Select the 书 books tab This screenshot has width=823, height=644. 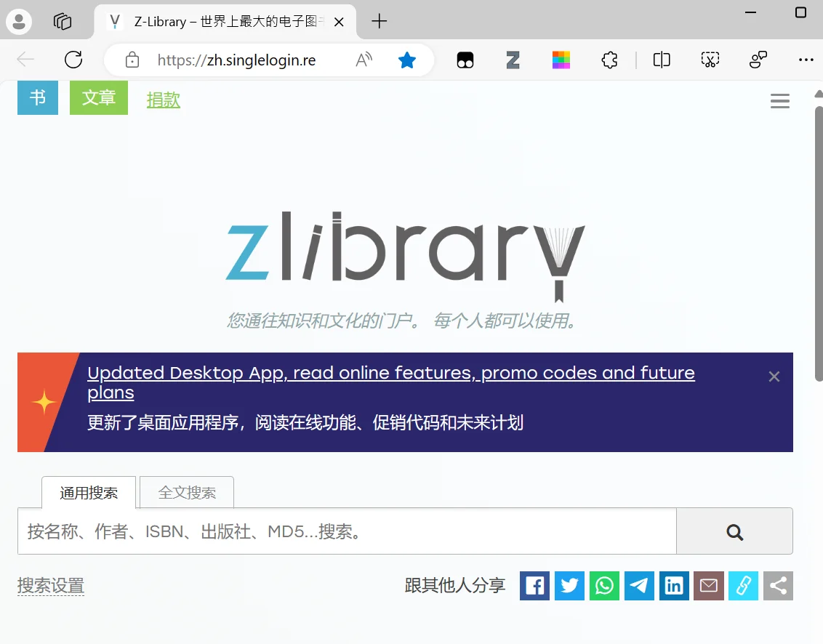pos(38,97)
